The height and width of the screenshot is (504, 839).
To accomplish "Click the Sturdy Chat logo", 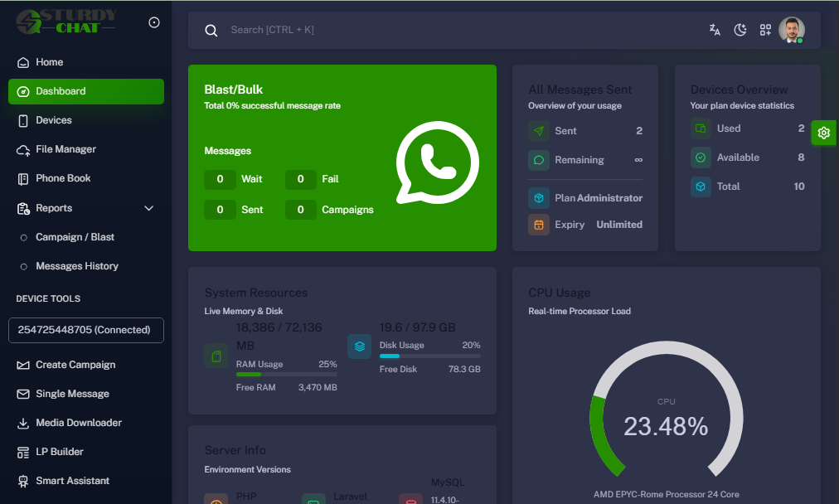I will click(x=66, y=22).
